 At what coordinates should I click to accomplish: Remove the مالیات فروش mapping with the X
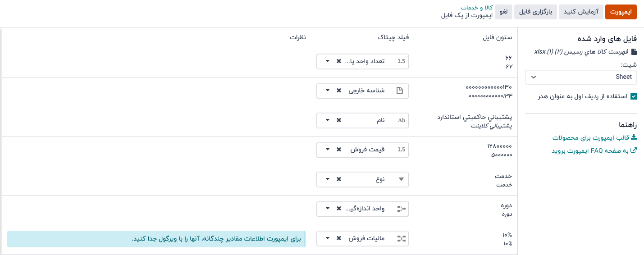(339, 239)
